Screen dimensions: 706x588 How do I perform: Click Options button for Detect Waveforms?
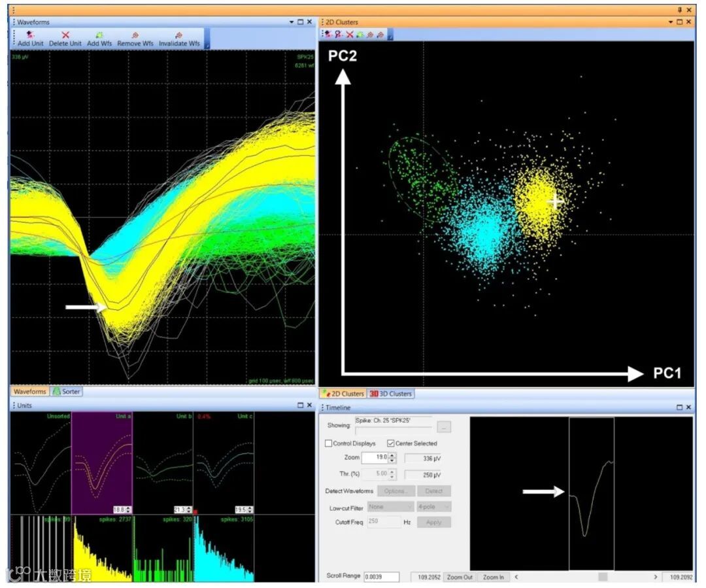(x=396, y=491)
